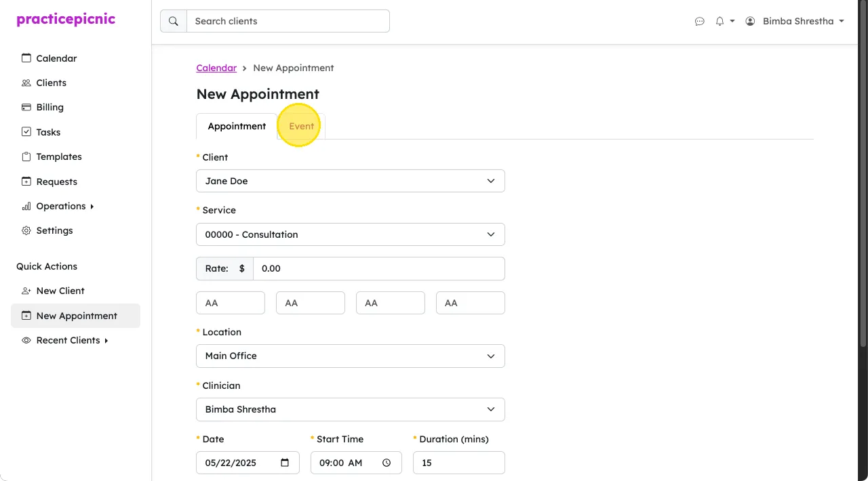Expand the Recent Clients submenu arrow

(106, 341)
